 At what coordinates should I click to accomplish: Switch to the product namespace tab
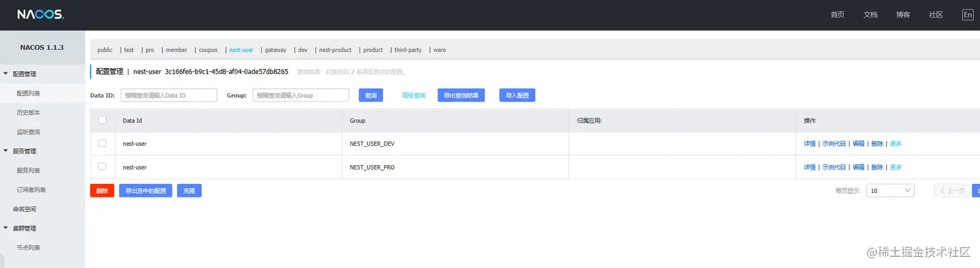click(373, 50)
